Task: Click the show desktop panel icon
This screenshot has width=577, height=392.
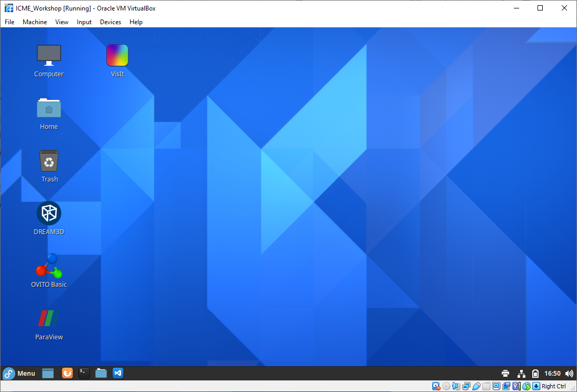Action: (x=48, y=373)
